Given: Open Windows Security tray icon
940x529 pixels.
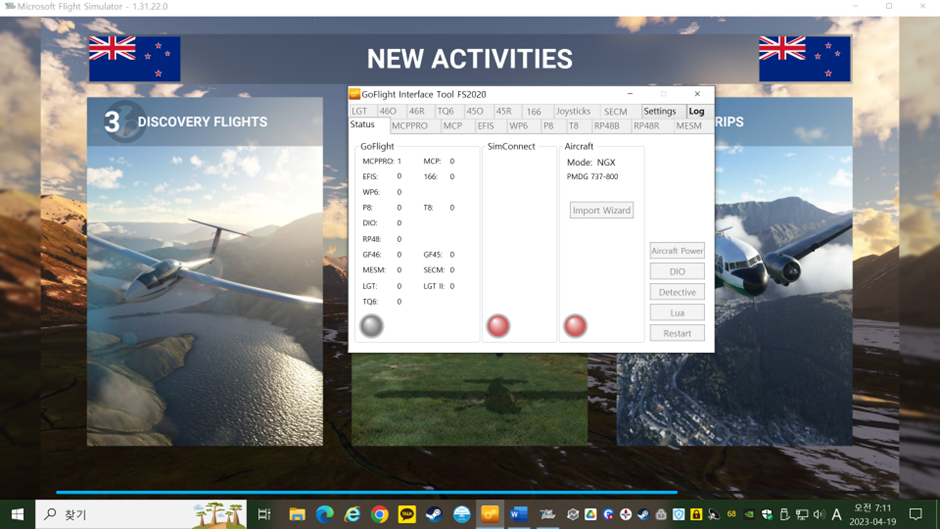Looking at the screenshot, I should [x=767, y=515].
